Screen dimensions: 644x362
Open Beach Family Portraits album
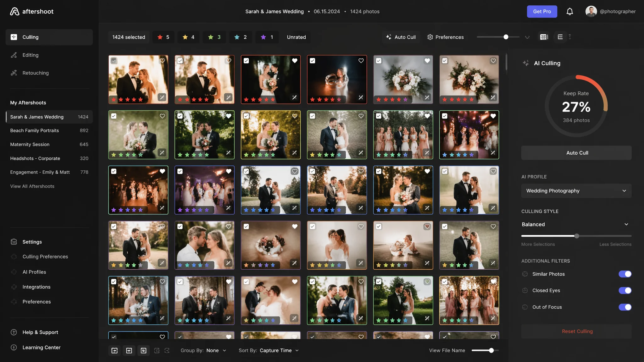click(x=49, y=130)
